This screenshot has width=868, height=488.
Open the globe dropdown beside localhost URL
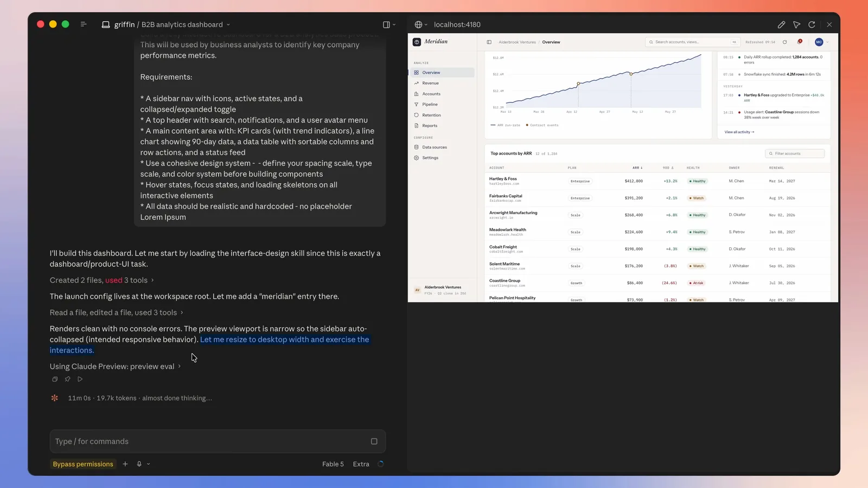[x=421, y=24]
